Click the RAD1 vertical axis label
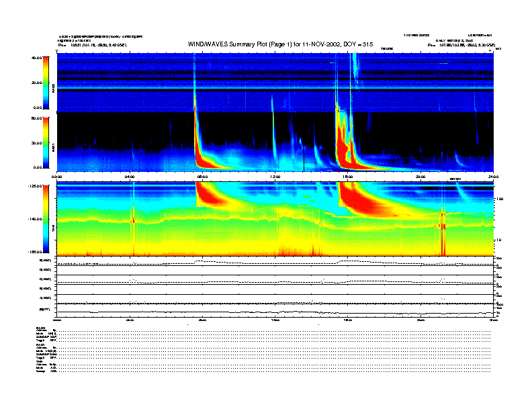 (x=53, y=147)
